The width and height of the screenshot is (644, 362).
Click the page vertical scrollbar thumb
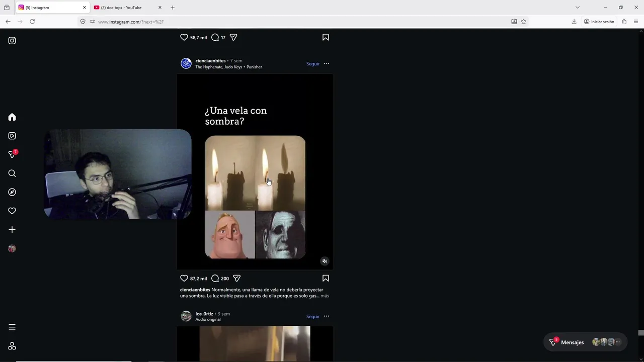click(641, 333)
